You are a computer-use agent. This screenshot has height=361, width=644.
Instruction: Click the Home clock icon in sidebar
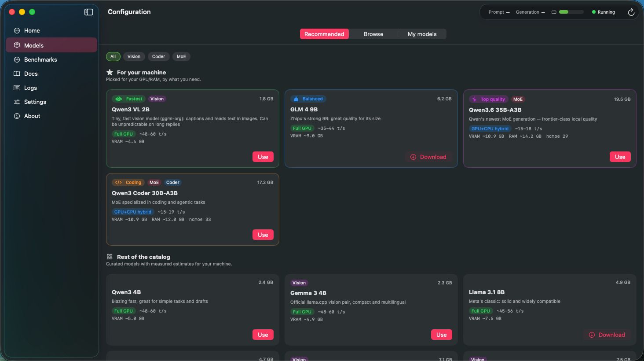click(17, 31)
